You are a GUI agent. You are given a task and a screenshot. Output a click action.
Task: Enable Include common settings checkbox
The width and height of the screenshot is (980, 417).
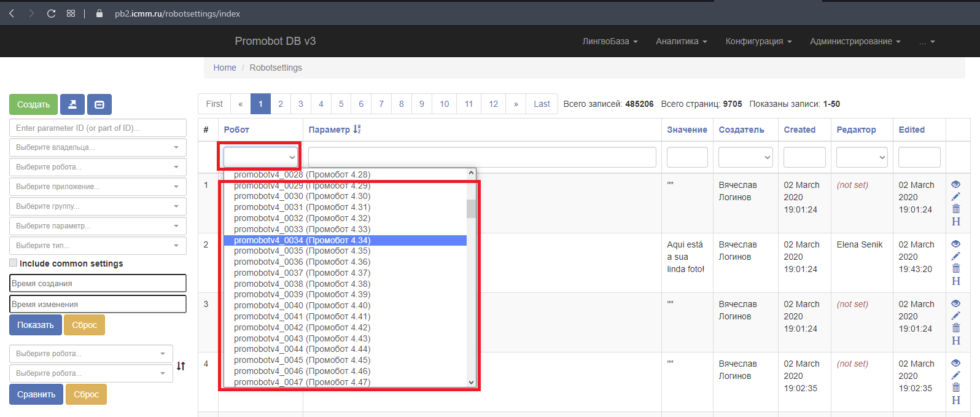pyautogui.click(x=14, y=263)
